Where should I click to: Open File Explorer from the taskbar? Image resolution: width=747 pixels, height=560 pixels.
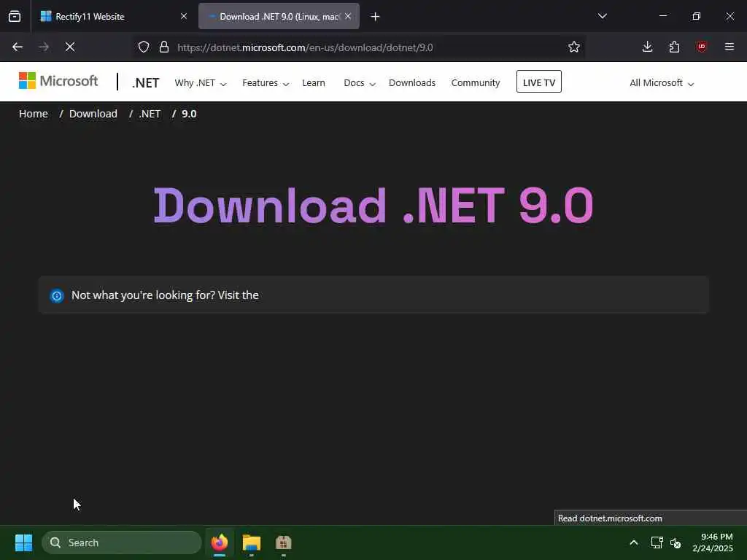pos(252,542)
